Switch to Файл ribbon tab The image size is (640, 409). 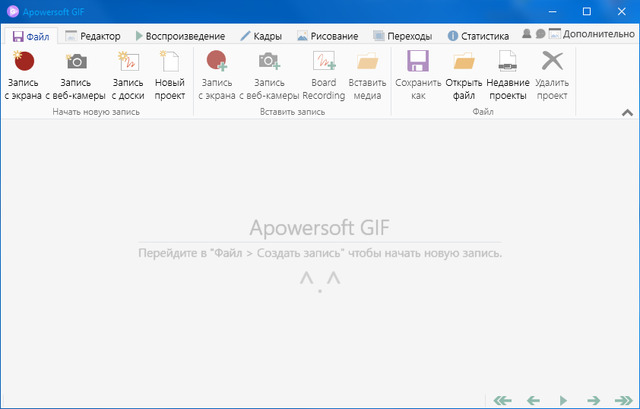tap(31, 37)
